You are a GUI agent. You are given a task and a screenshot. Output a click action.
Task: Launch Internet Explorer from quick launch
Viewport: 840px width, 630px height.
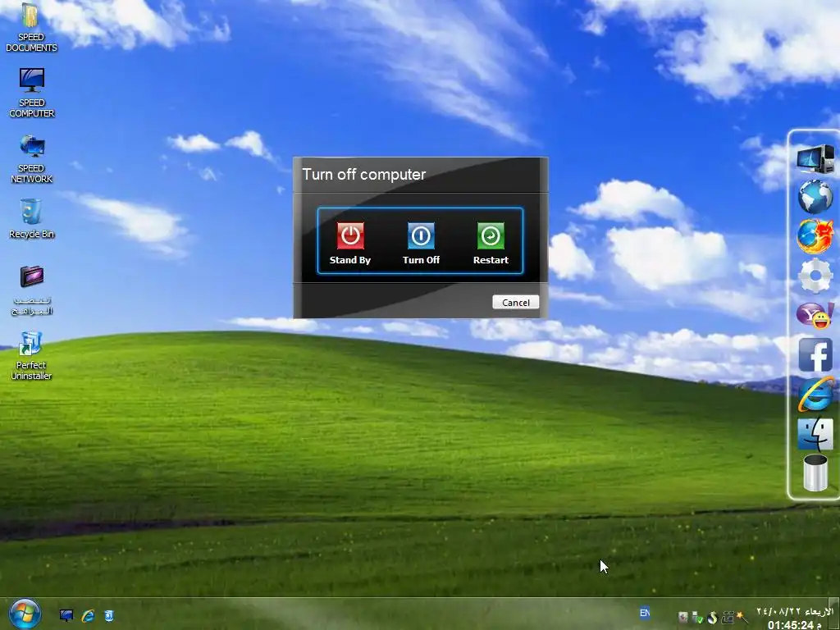[x=88, y=615]
